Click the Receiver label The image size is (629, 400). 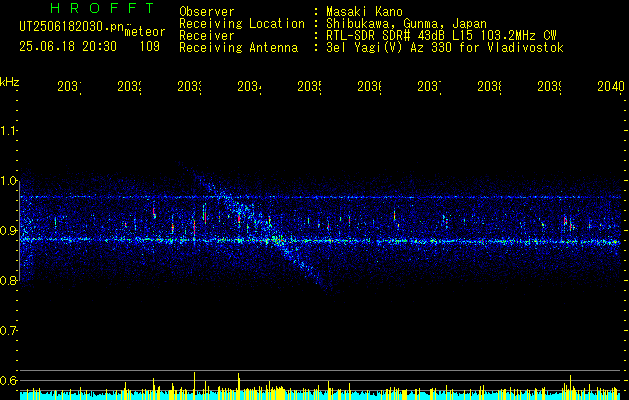[207, 36]
